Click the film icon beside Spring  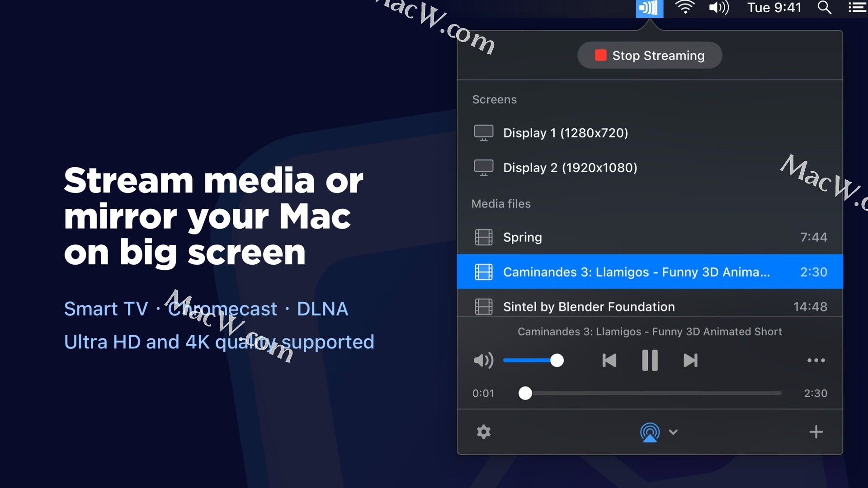click(483, 237)
